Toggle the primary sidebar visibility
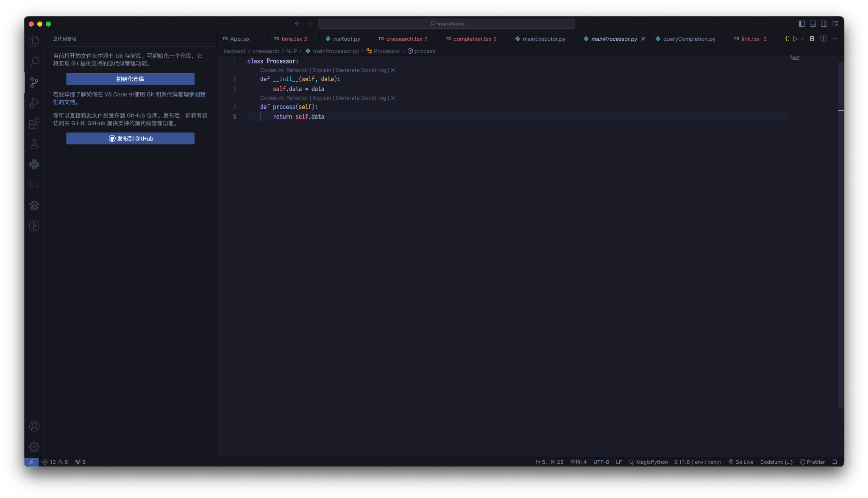The width and height of the screenshot is (868, 498). 802,24
